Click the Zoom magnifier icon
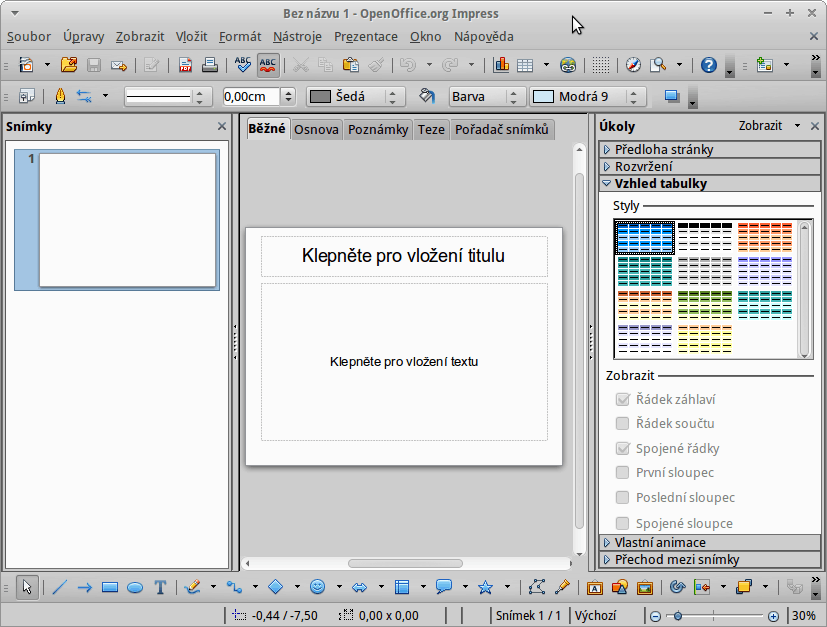Screen dimensions: 827x627 click(x=658, y=65)
